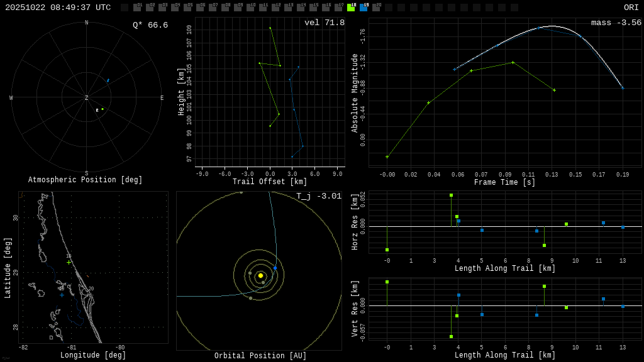
Task: Click the yellow Sun in orbital plot
Action: 260,275
